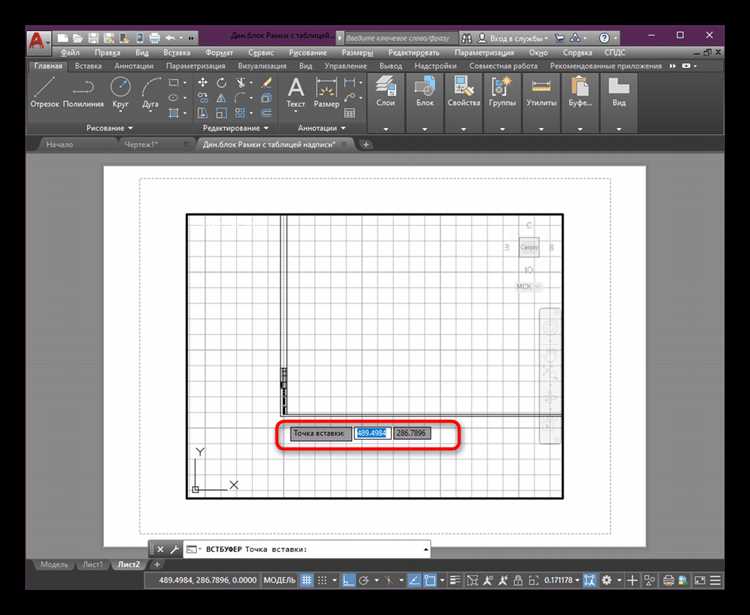
Task: Toggle grid display in the status bar
Action: click(307, 581)
